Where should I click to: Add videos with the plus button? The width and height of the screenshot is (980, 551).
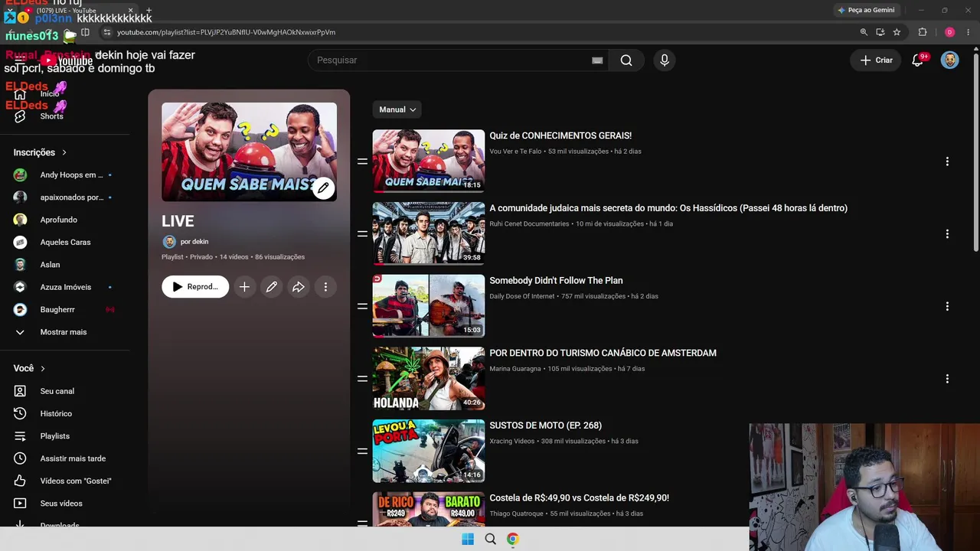(244, 287)
